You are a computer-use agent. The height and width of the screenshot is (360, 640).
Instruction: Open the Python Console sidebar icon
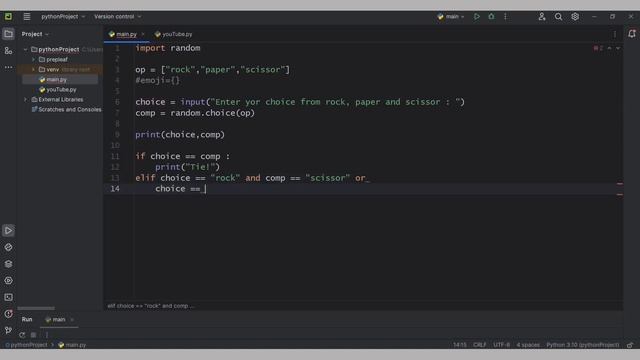[x=8, y=280]
